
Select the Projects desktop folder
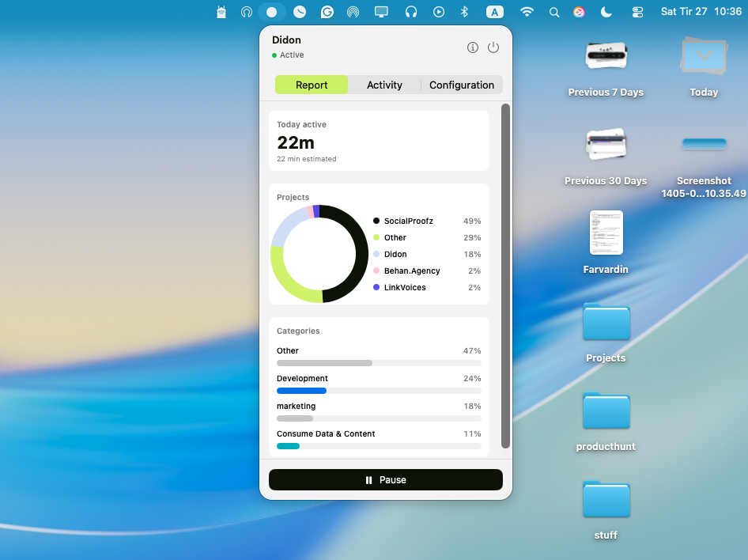[606, 333]
